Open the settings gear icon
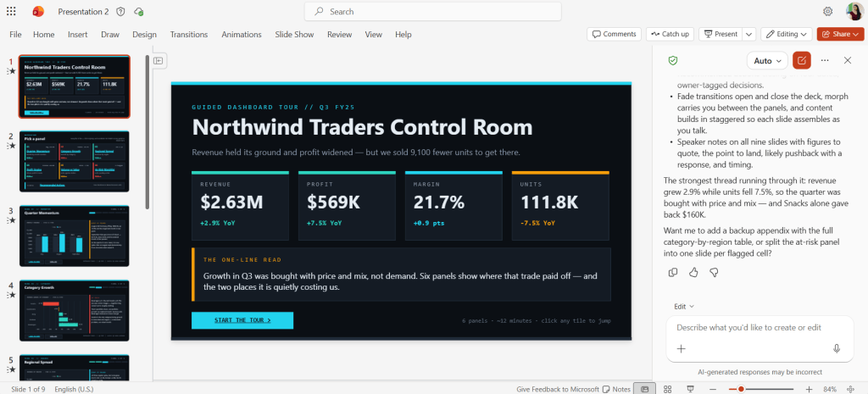This screenshot has height=394, width=868. [x=827, y=12]
